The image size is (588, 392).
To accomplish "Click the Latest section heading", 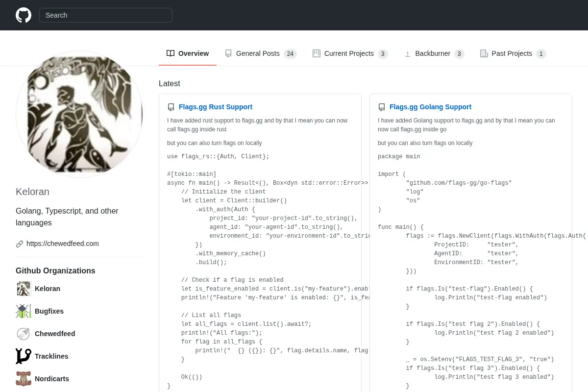I will [x=170, y=83].
